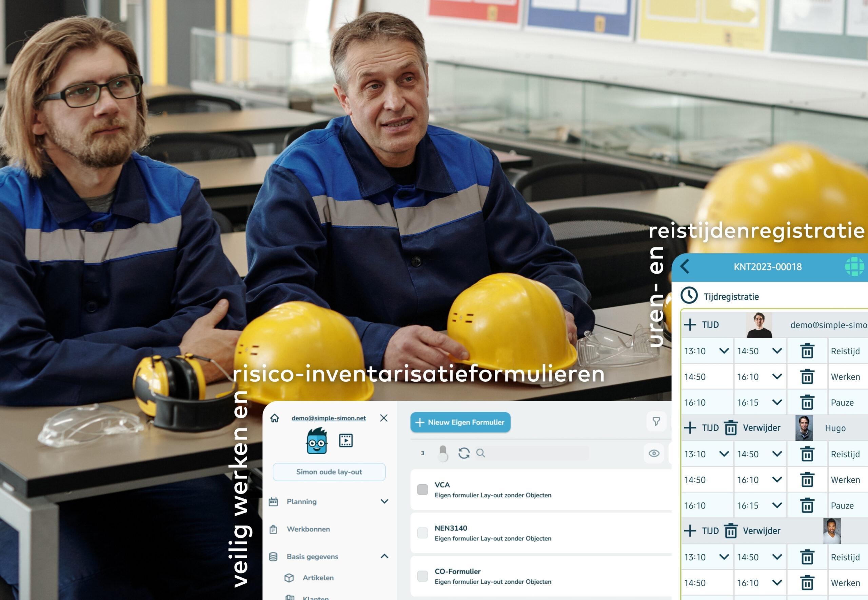Screen dimensions: 868x600
Task: Click Verwijder next to Hugo
Action: (x=762, y=428)
